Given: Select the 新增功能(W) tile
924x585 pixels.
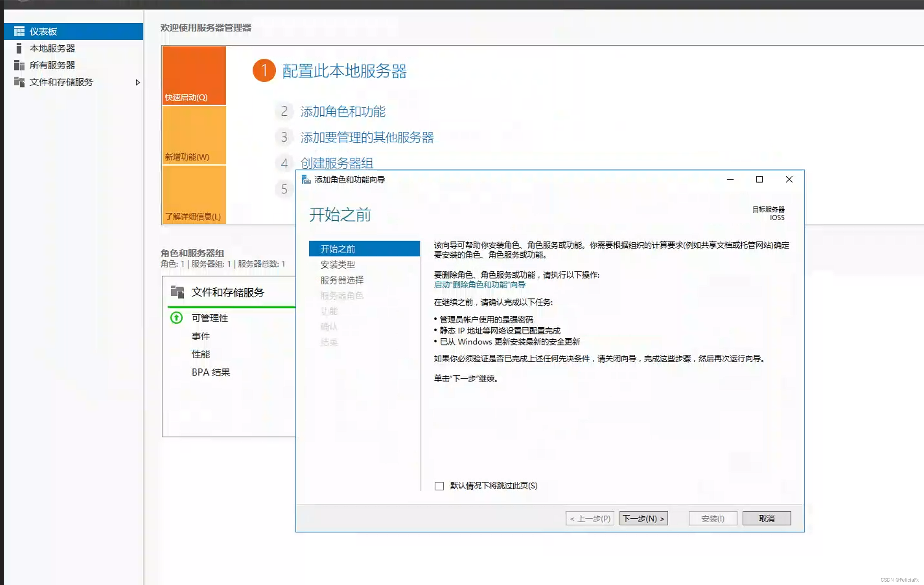Looking at the screenshot, I should [x=194, y=135].
